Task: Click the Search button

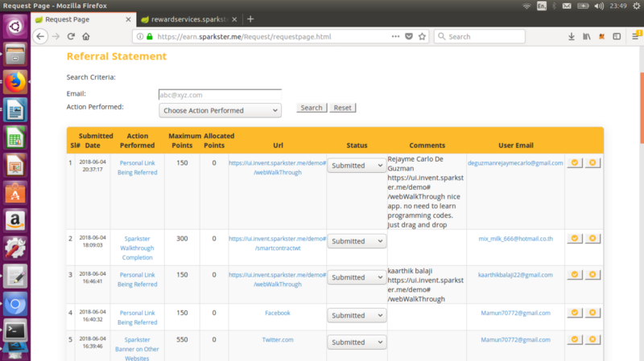Action: tap(312, 108)
